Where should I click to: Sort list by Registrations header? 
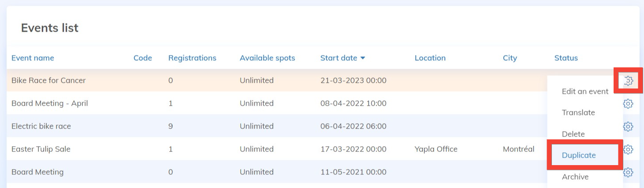(192, 58)
